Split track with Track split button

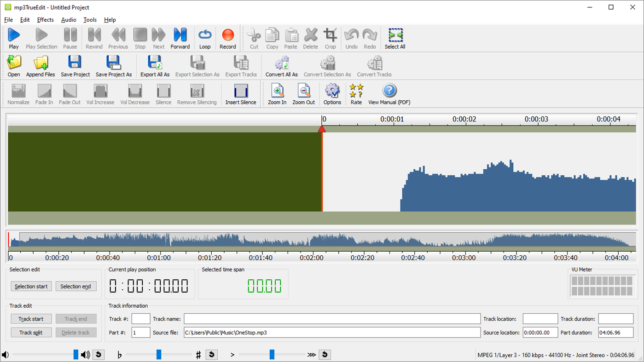[31, 332]
